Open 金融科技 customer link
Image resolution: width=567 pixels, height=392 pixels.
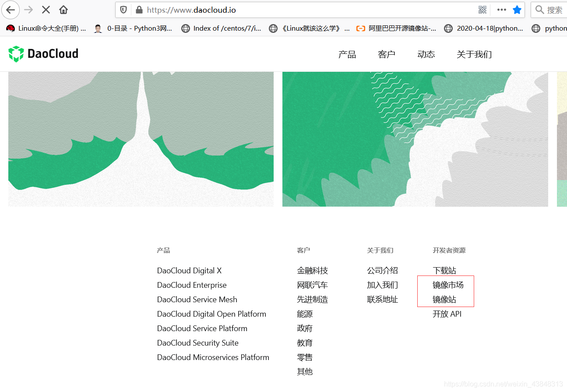coord(313,271)
